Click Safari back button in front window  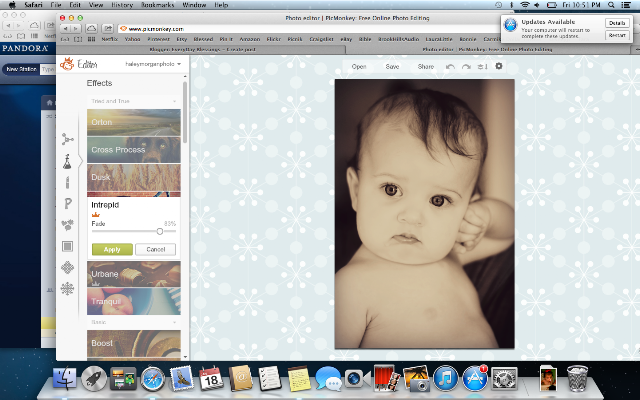tap(65, 29)
